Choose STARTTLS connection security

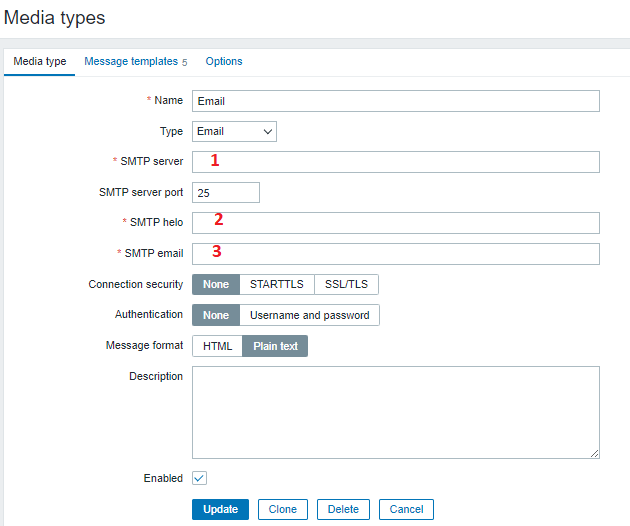tap(277, 284)
